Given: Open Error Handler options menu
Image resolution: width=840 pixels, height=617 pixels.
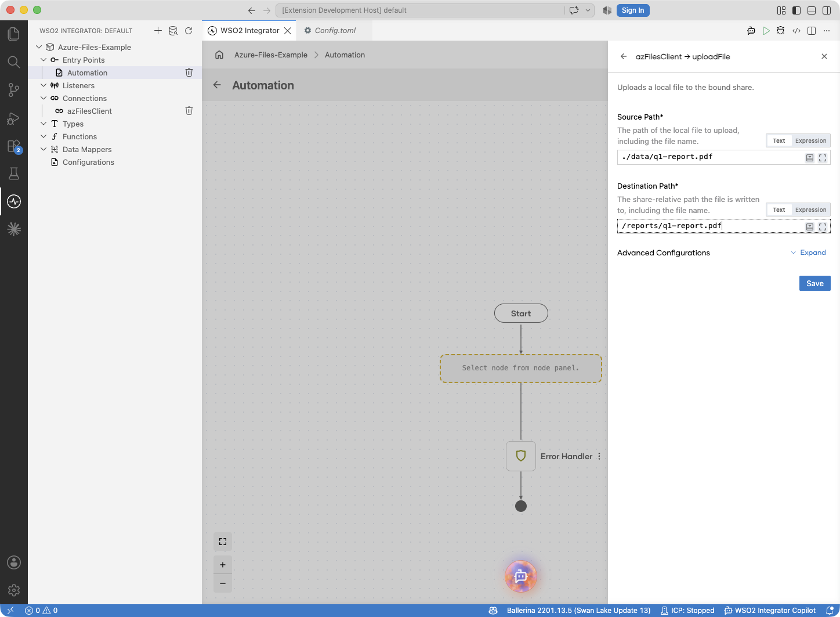Looking at the screenshot, I should pos(599,456).
